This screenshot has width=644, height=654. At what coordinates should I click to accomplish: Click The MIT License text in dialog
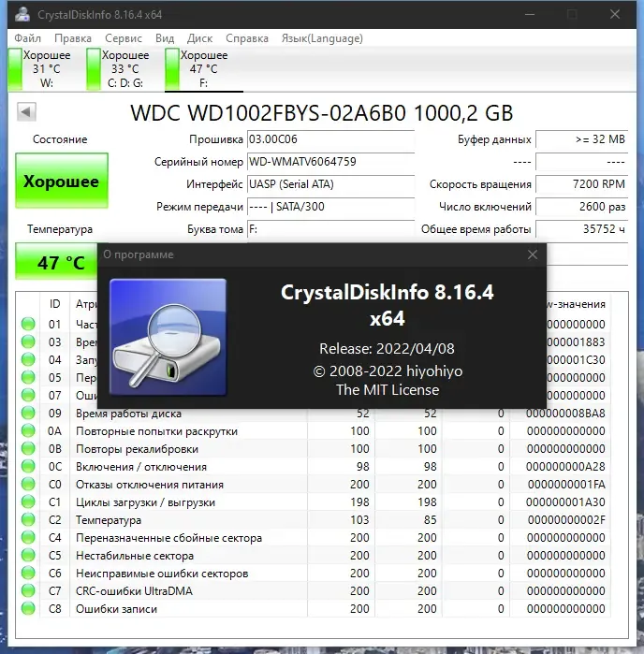point(388,390)
